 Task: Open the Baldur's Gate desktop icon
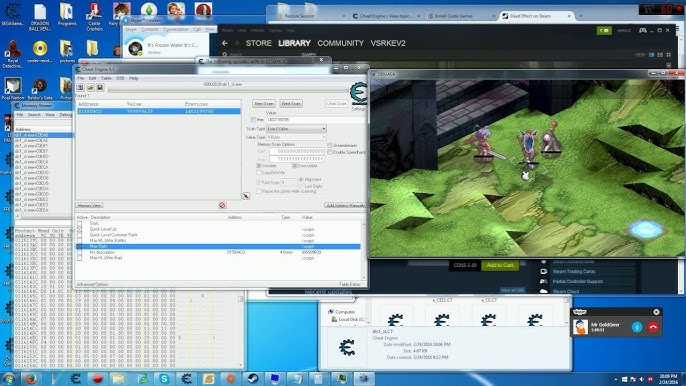tap(40, 90)
